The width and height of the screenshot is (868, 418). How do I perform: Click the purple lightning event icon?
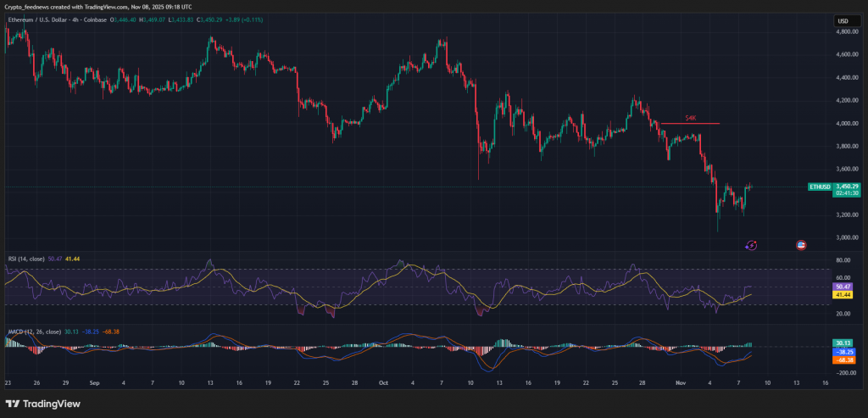coord(751,245)
